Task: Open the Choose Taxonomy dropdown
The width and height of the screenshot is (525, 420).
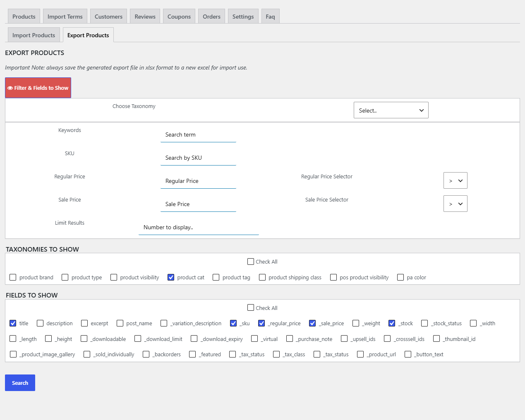Action: 391,110
